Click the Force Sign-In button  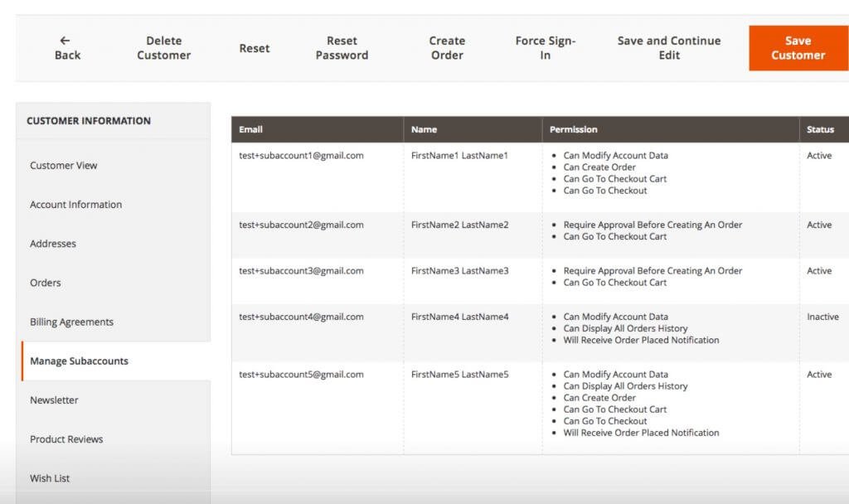pyautogui.click(x=545, y=48)
